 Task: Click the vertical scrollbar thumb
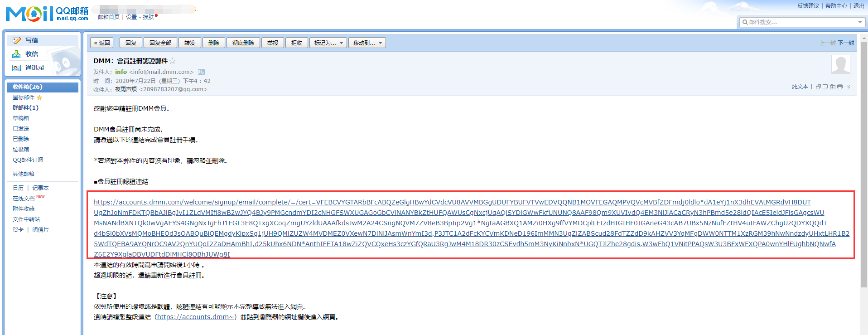coord(864,165)
